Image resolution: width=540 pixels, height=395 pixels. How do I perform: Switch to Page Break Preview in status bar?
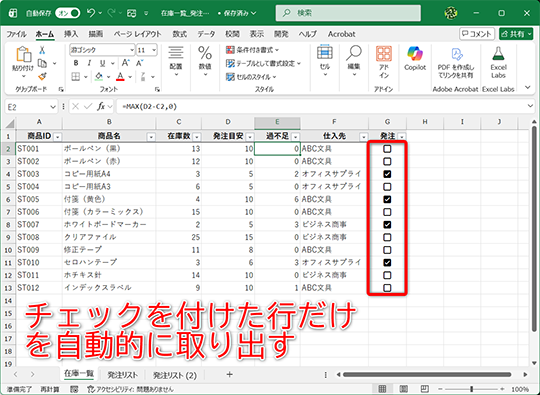point(425,389)
